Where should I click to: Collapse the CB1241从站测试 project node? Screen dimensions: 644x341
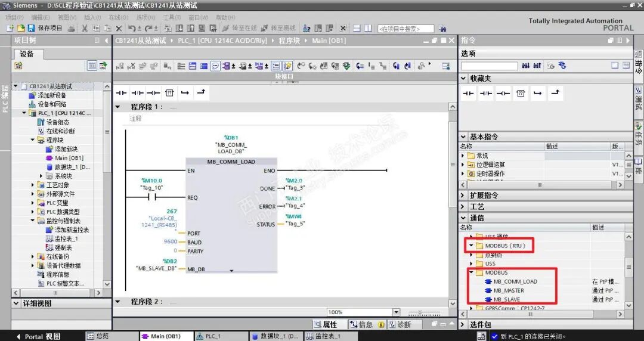click(16, 86)
